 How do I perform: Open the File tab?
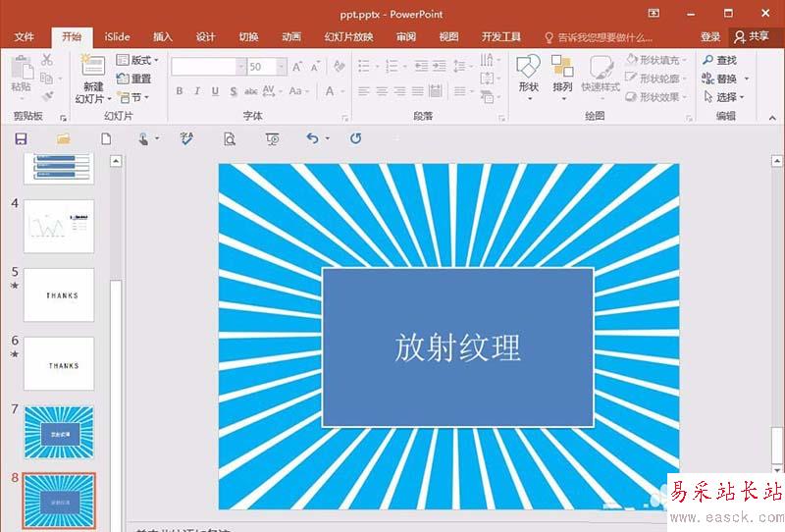pos(24,36)
